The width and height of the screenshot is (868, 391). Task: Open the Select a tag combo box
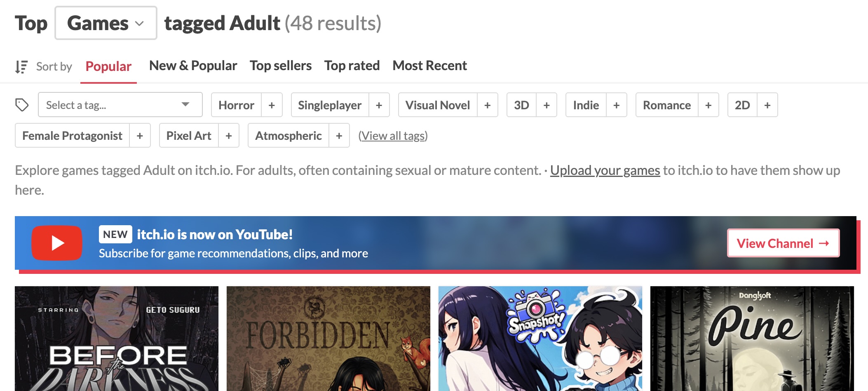(120, 105)
